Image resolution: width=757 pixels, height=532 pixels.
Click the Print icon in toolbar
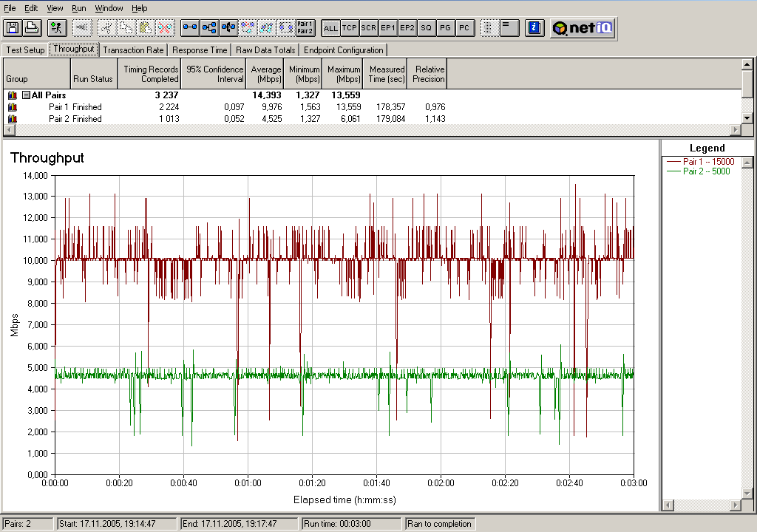coord(31,28)
